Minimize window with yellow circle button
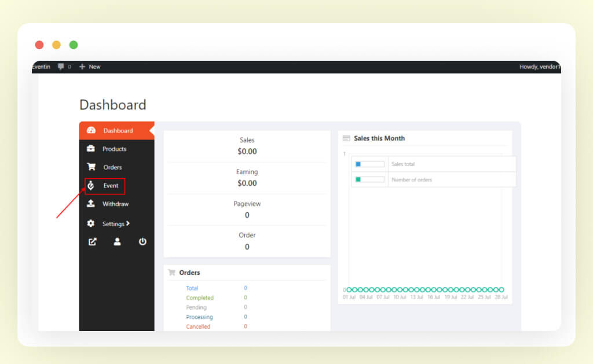The height and width of the screenshot is (364, 593). pyautogui.click(x=56, y=45)
